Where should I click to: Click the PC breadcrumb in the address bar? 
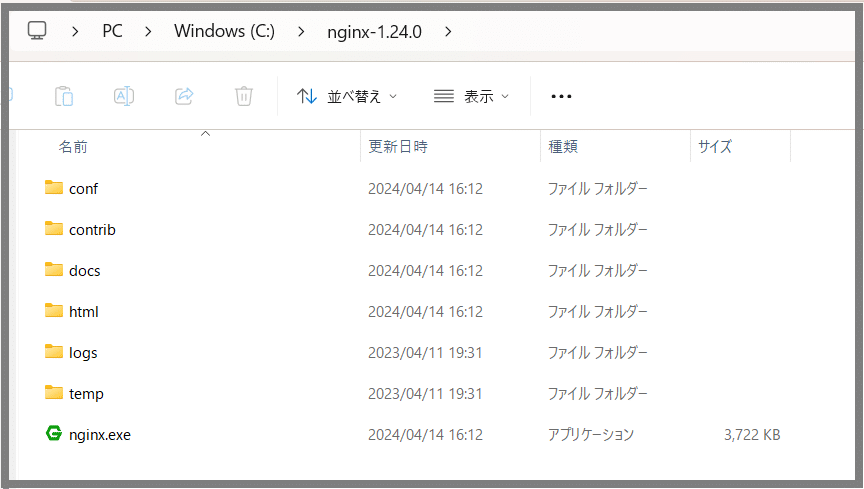[x=112, y=31]
